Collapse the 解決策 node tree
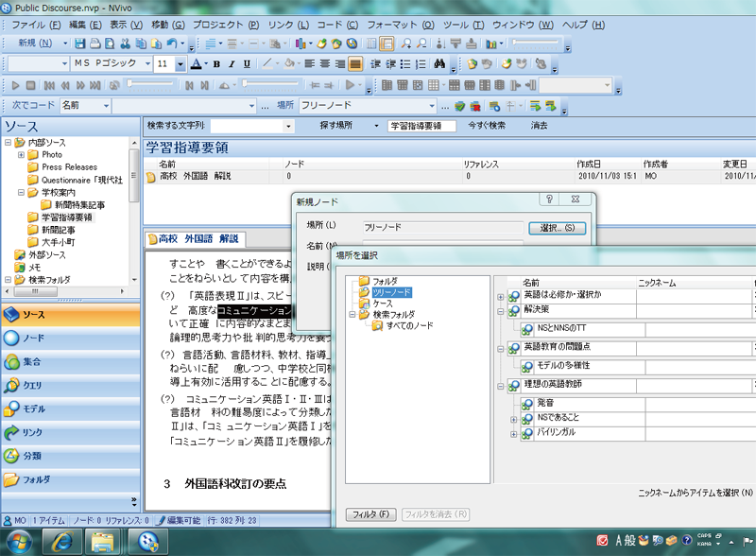The width and height of the screenshot is (756, 556). point(501,310)
